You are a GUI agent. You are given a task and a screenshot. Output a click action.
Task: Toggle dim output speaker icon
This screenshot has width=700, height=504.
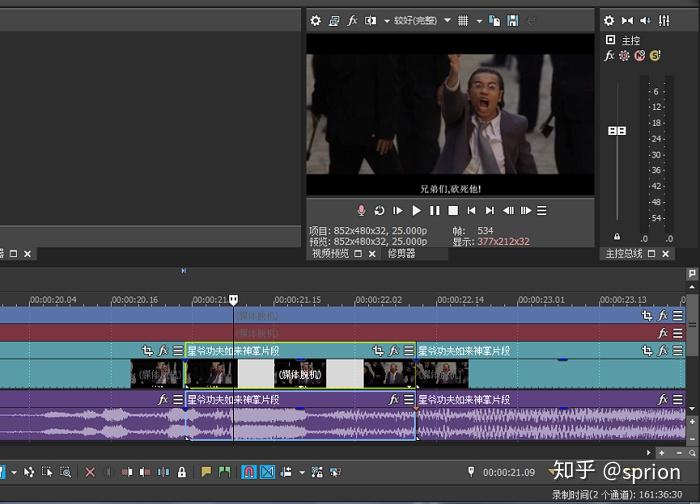646,21
